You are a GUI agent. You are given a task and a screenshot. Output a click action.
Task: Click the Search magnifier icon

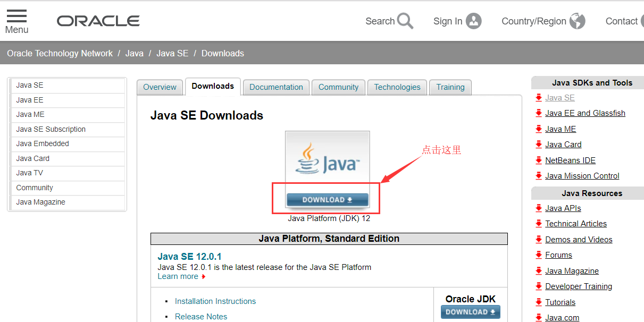405,21
